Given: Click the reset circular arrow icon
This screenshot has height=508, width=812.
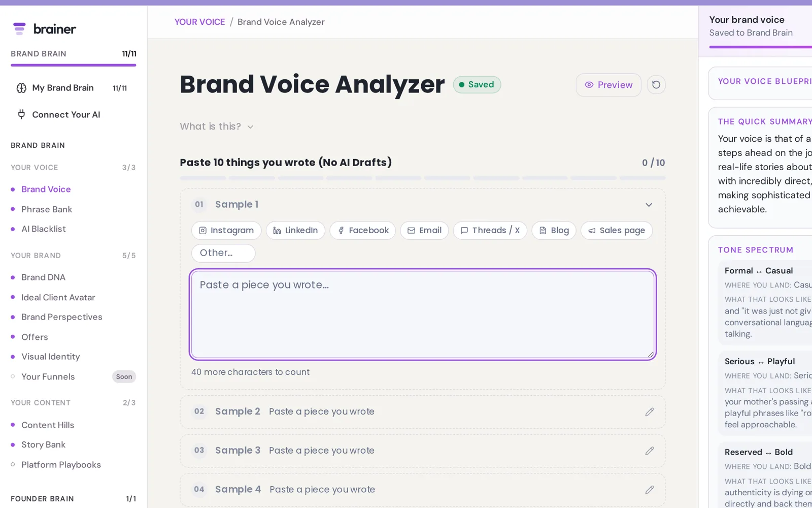Looking at the screenshot, I should [x=656, y=85].
